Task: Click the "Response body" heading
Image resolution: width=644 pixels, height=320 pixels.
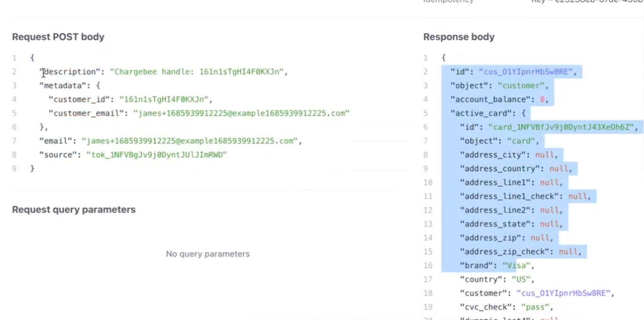Action: pos(458,37)
